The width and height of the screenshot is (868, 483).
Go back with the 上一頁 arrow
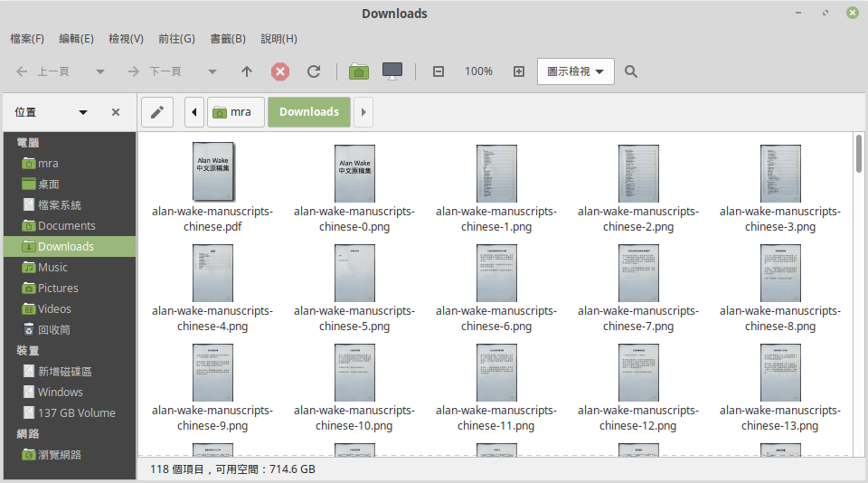tap(22, 71)
